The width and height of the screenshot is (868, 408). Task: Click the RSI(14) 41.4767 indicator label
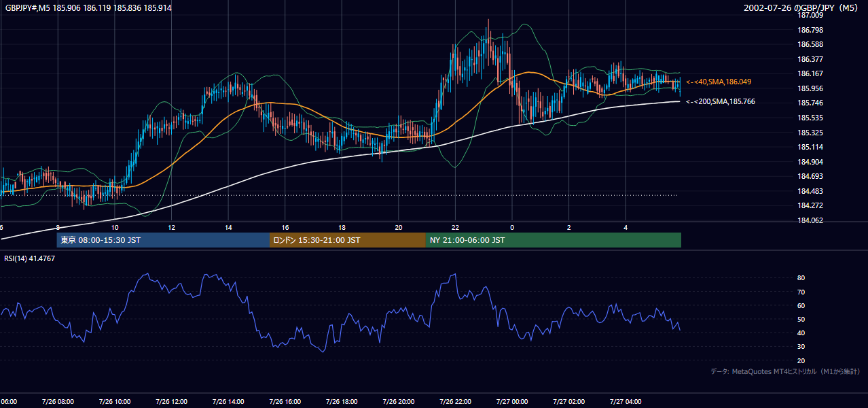(x=30, y=258)
